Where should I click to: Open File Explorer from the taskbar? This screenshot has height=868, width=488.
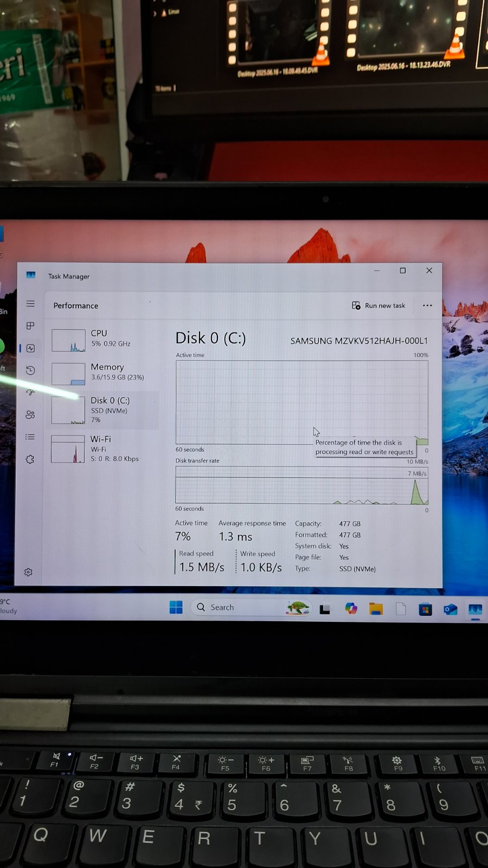(376, 609)
